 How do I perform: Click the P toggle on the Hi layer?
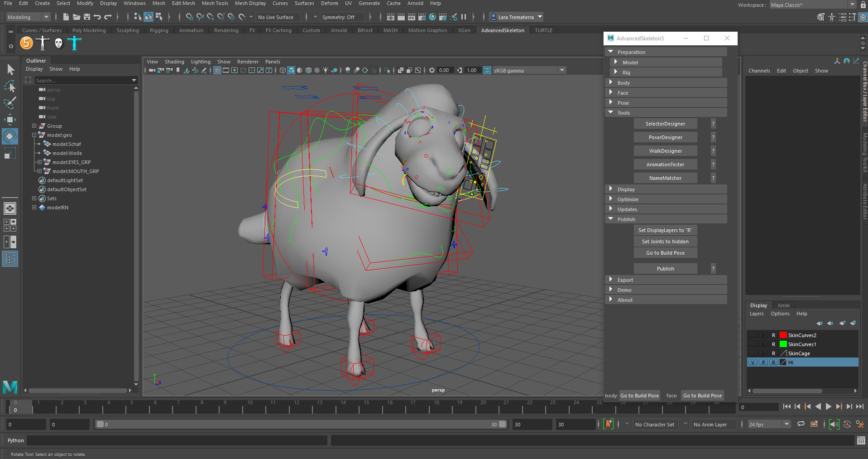[763, 362]
